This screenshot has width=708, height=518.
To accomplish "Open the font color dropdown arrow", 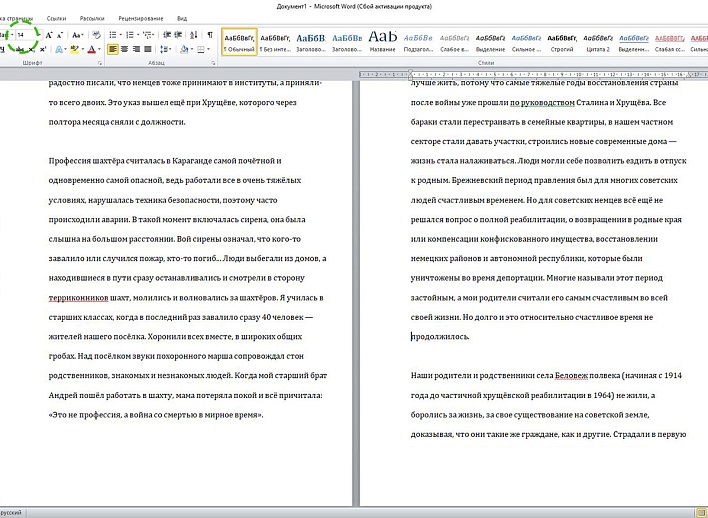I will click(x=99, y=49).
